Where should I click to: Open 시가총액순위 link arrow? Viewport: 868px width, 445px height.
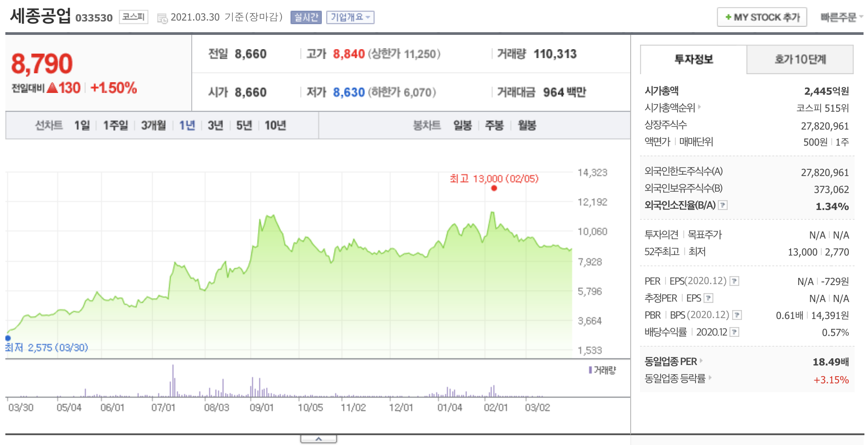(x=673, y=108)
